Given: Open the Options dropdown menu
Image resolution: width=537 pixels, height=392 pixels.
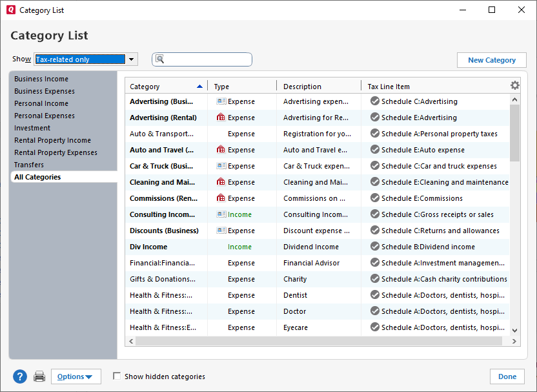Looking at the screenshot, I should [76, 376].
